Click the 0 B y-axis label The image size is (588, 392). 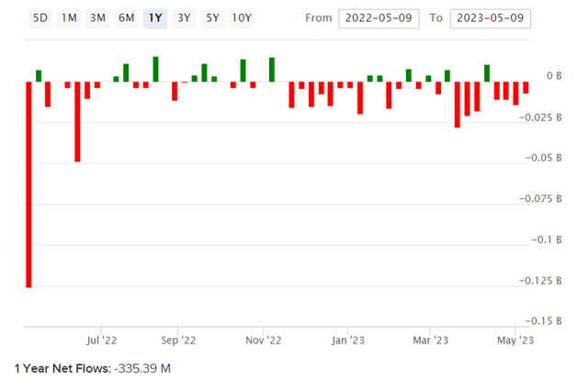click(554, 75)
